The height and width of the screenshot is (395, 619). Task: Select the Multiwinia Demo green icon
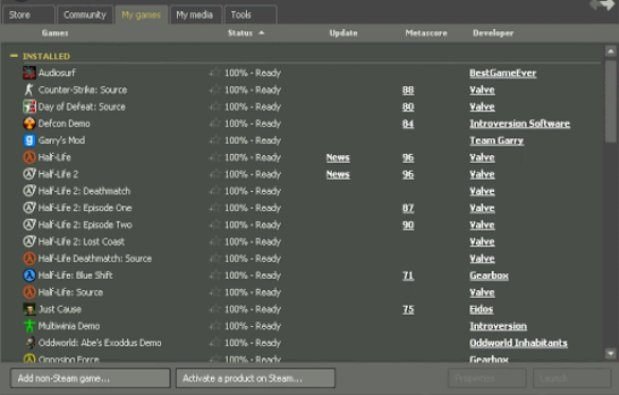[x=29, y=326]
